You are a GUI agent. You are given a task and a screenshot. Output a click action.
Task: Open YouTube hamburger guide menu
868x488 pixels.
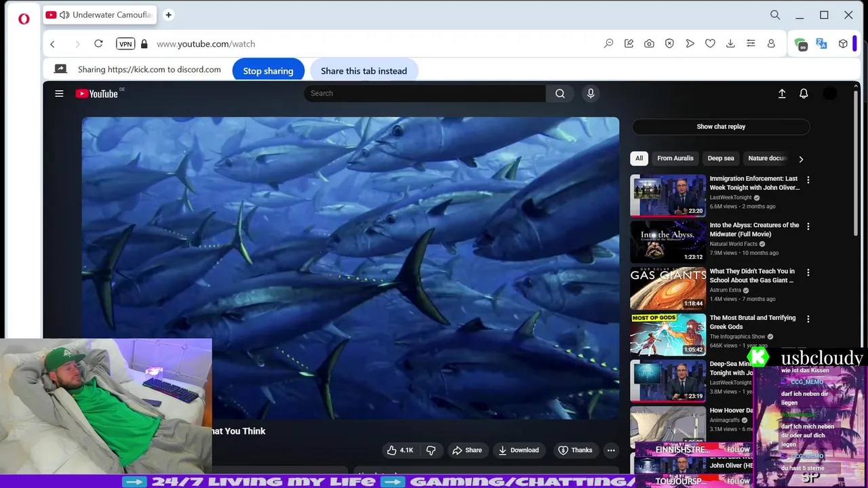point(59,94)
